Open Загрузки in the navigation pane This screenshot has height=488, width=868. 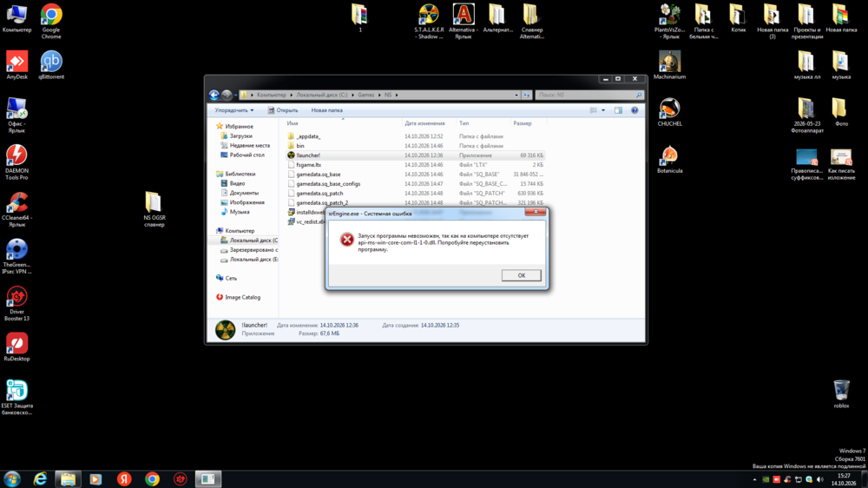click(240, 135)
